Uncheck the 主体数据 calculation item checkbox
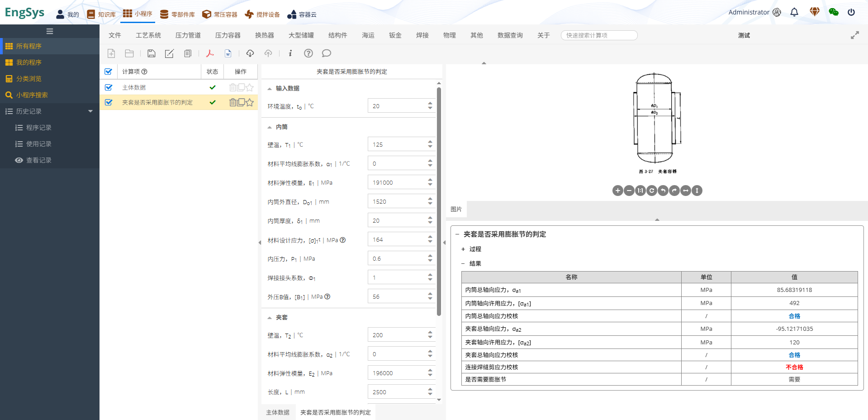 109,87
